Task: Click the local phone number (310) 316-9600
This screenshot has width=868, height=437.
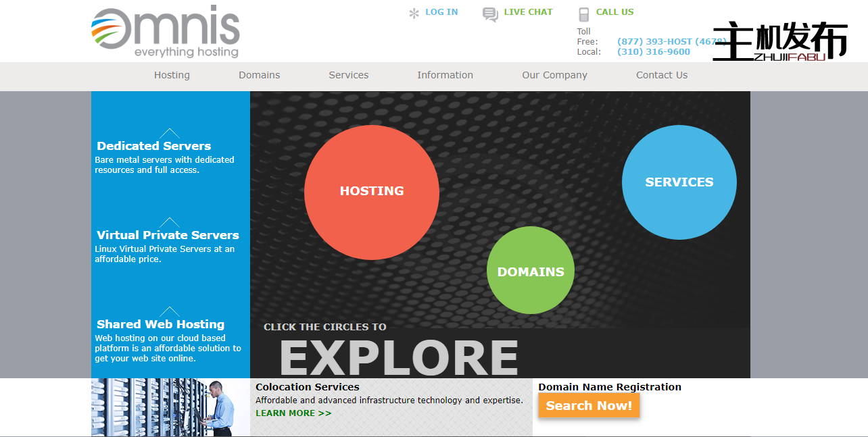Action: [x=653, y=52]
